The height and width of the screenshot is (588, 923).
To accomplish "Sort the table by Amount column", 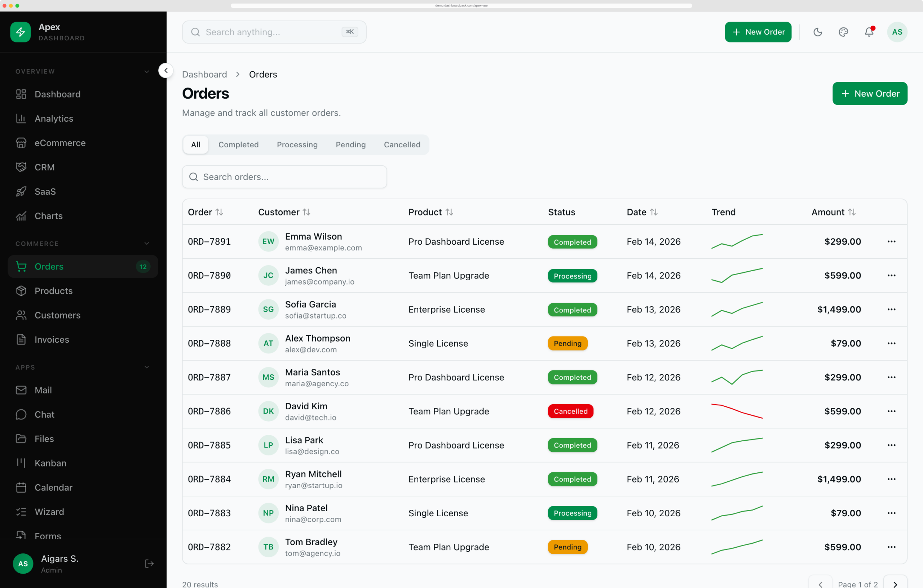I will coord(833,212).
